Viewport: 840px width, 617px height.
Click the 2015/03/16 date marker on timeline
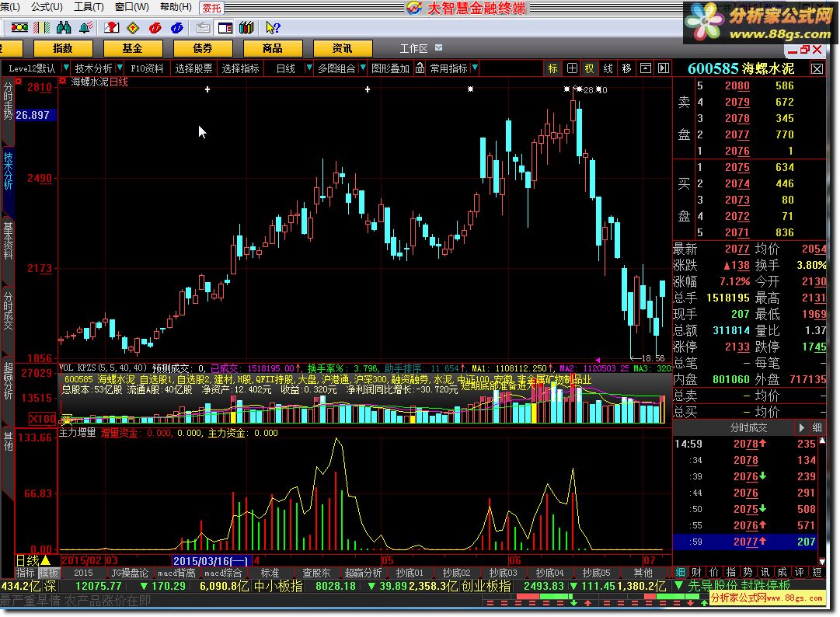tap(211, 560)
